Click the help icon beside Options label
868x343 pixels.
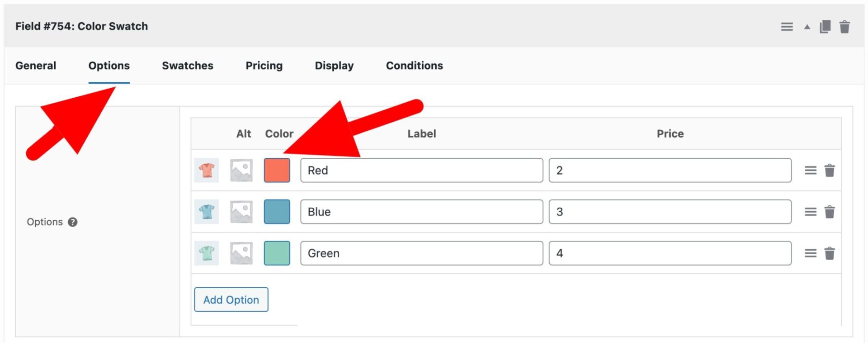pyautogui.click(x=72, y=222)
